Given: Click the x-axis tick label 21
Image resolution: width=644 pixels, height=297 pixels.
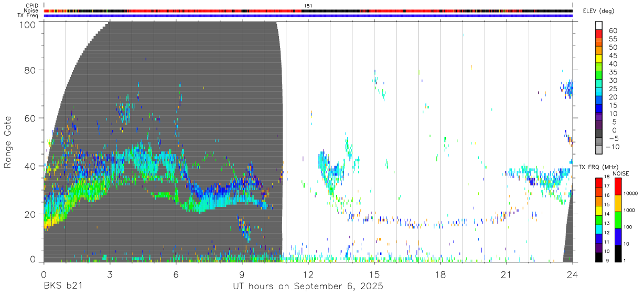Looking at the screenshot, I should tap(507, 274).
